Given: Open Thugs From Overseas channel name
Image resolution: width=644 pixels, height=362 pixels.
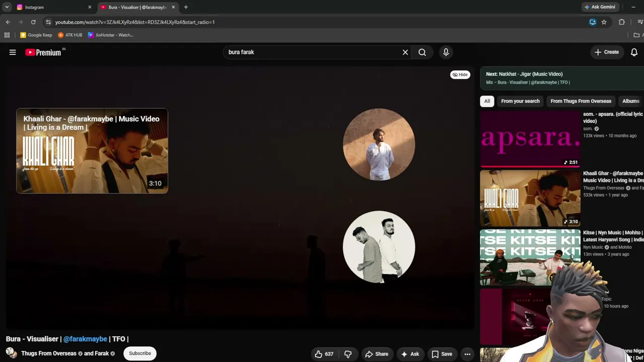Looking at the screenshot, I should click(x=49, y=353).
